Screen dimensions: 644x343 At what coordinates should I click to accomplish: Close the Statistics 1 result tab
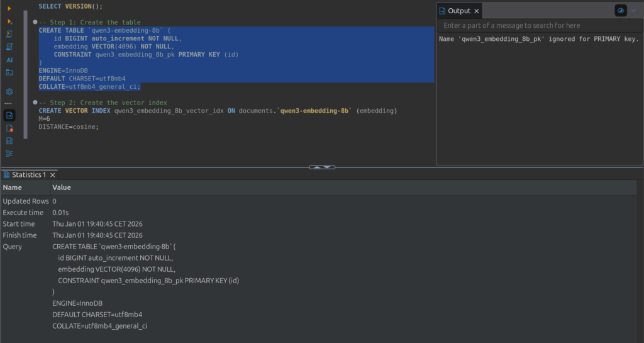click(x=53, y=175)
